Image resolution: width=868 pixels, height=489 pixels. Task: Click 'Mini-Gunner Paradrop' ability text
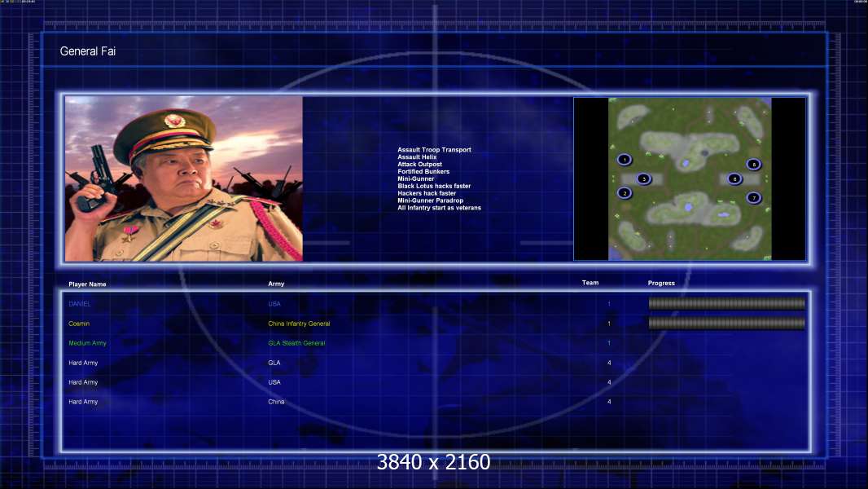pyautogui.click(x=430, y=200)
